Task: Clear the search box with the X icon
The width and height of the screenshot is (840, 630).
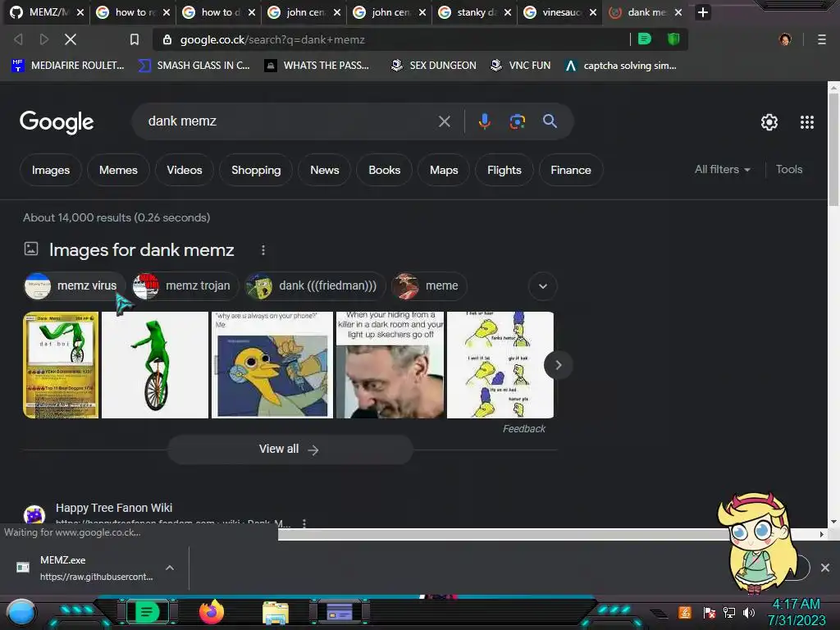Action: click(x=444, y=121)
